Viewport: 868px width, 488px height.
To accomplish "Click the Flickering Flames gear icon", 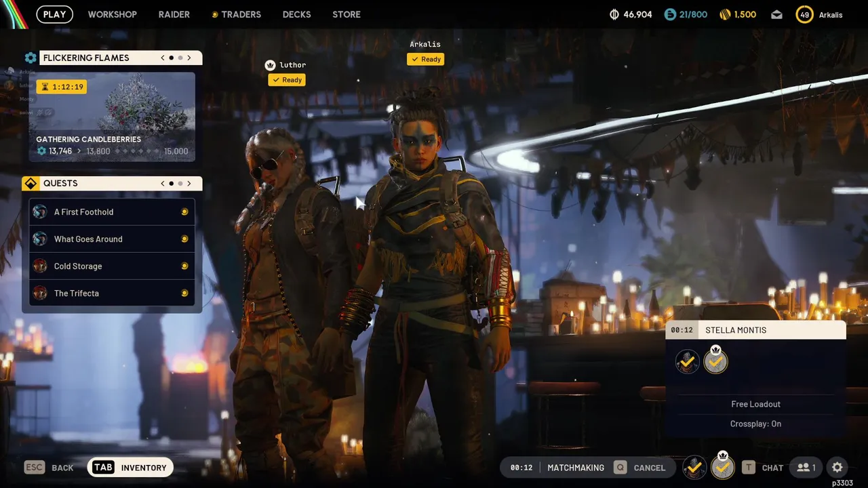I will (31, 58).
